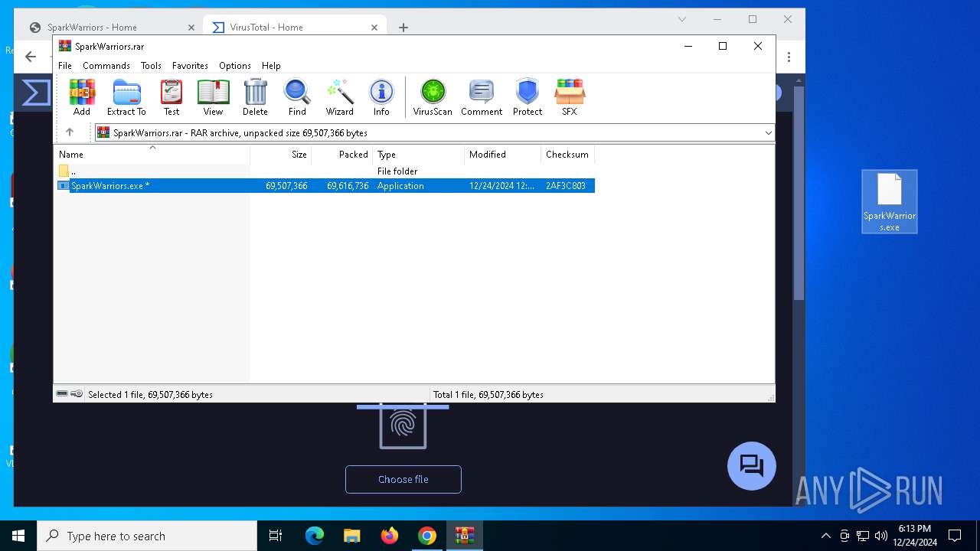
Task: Open the VirusTotal chat bubble
Action: 752,466
